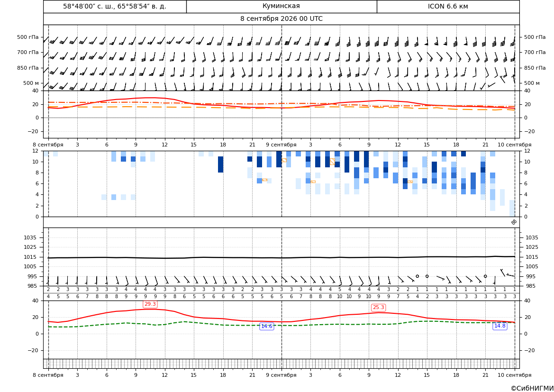Viewport: 554px width, 392px height.
Task: Click the red 29.3 maximum temperature label
Action: pos(150,304)
